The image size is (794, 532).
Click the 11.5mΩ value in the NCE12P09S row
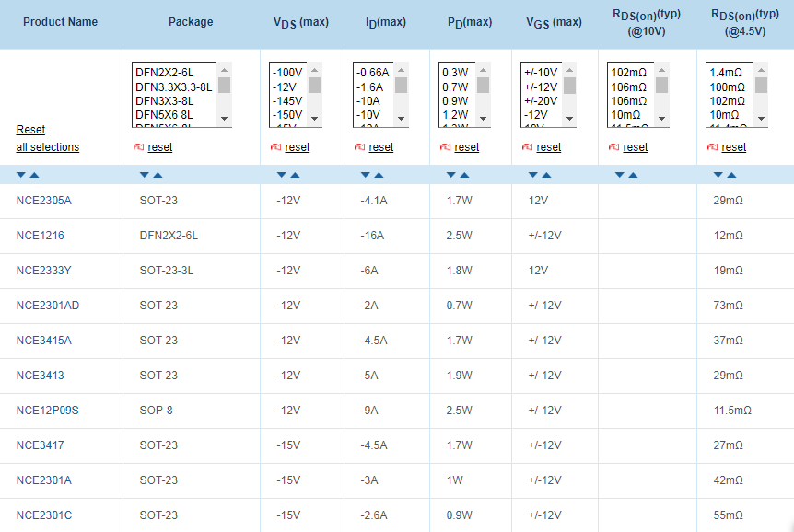[x=732, y=410]
